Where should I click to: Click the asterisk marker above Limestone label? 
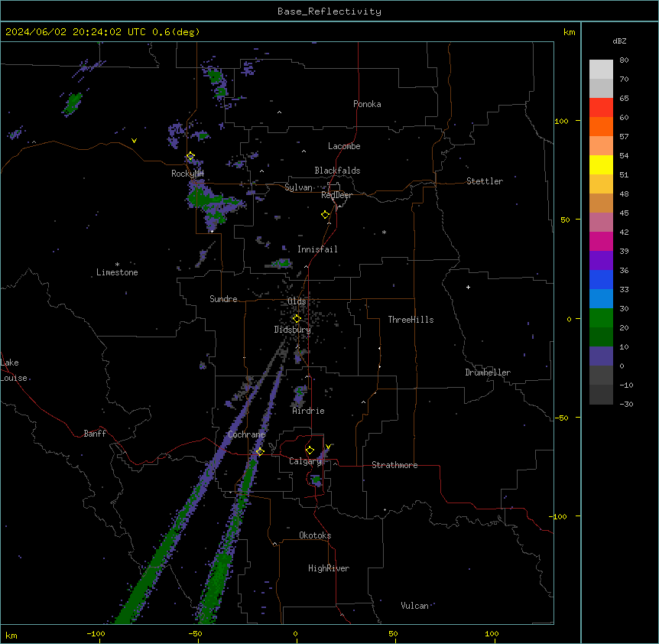pos(117,265)
